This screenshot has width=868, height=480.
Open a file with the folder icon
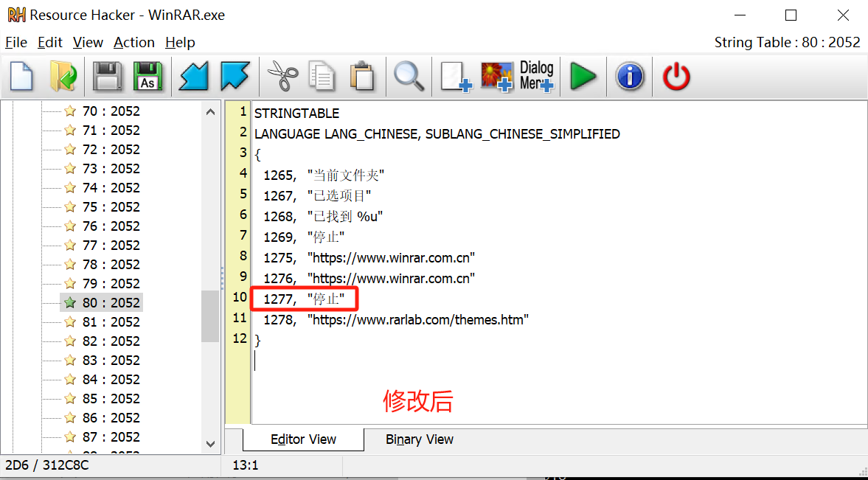pos(63,76)
